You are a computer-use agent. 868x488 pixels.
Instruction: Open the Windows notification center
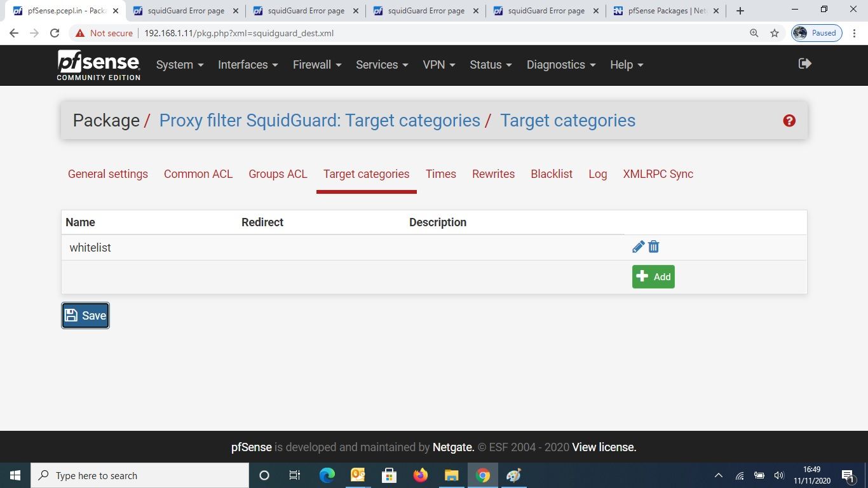(848, 475)
